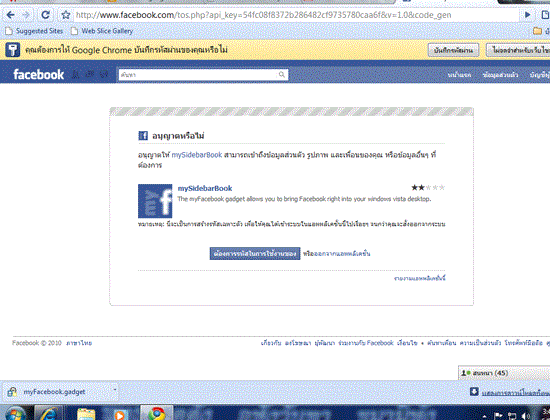Open the chat bar showing (45)

click(504, 373)
